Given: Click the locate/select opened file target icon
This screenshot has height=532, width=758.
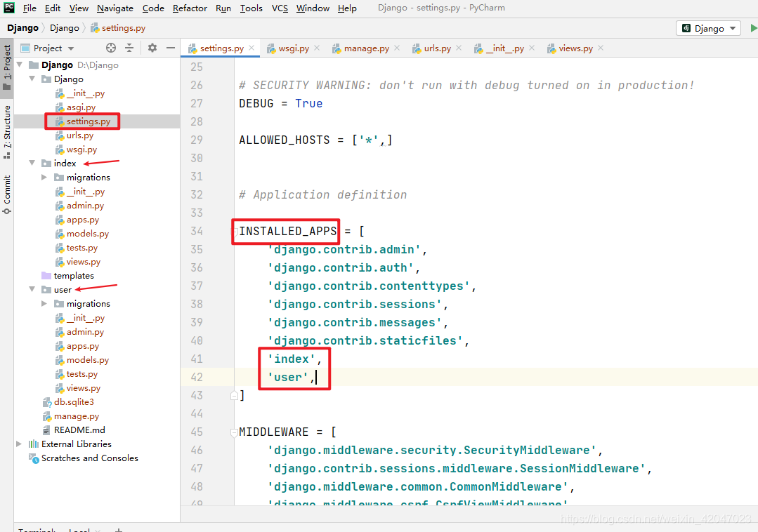Looking at the screenshot, I should (111, 48).
